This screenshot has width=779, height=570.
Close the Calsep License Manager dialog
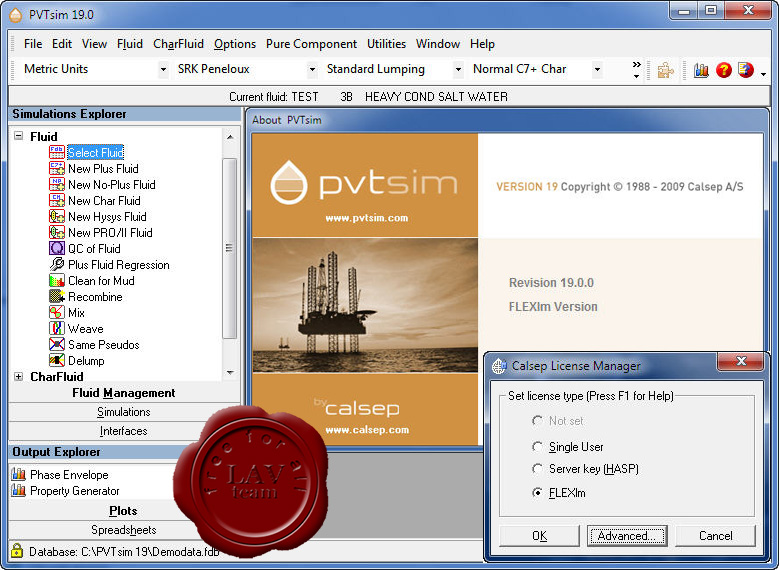click(x=740, y=361)
